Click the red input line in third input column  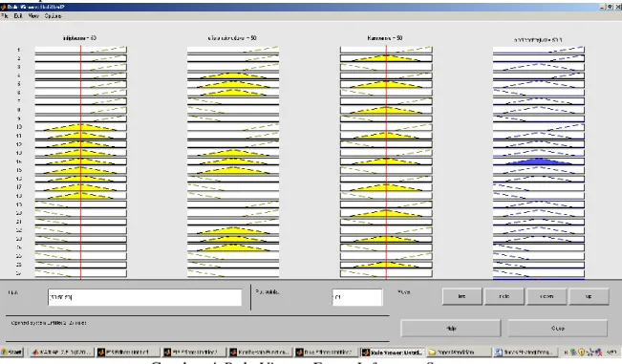386,162
